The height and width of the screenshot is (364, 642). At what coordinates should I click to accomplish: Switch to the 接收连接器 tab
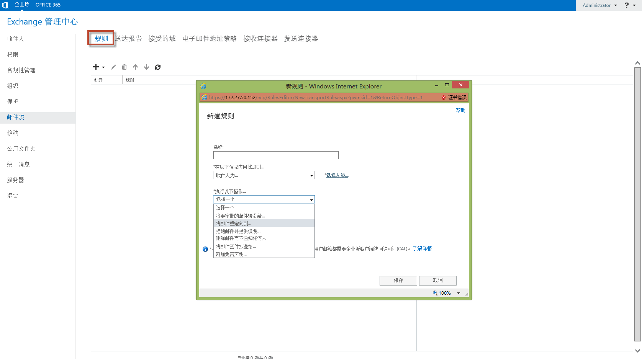[260, 38]
